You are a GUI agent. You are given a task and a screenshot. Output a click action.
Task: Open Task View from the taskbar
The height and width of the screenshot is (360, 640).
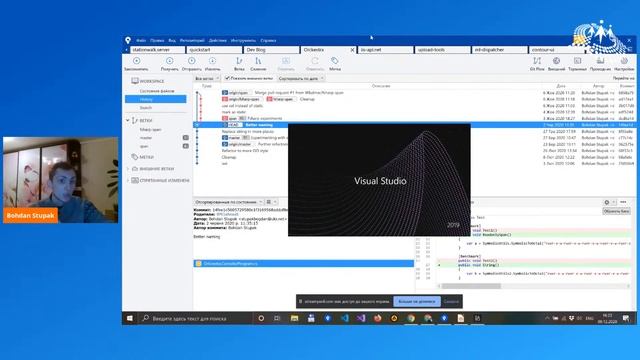tap(277, 318)
